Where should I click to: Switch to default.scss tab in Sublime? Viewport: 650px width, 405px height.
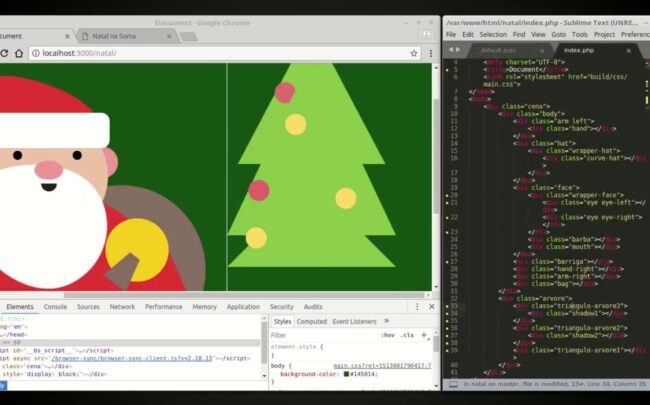[x=497, y=51]
